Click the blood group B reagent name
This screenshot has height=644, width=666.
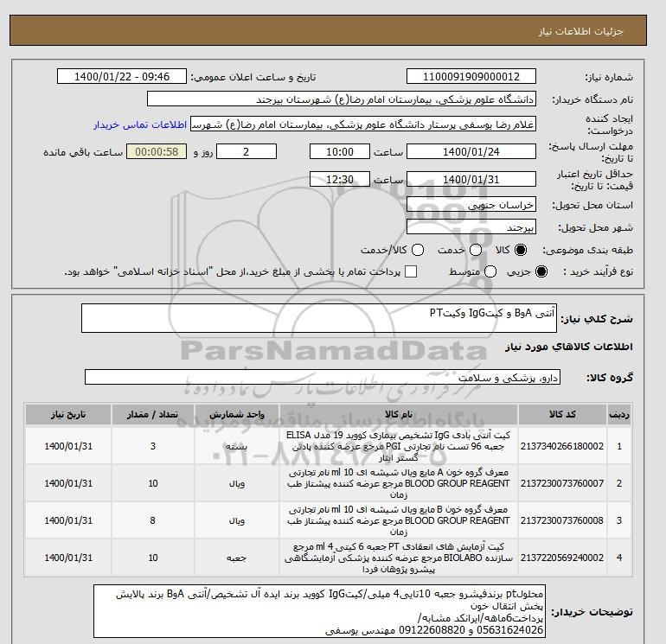pos(399,520)
